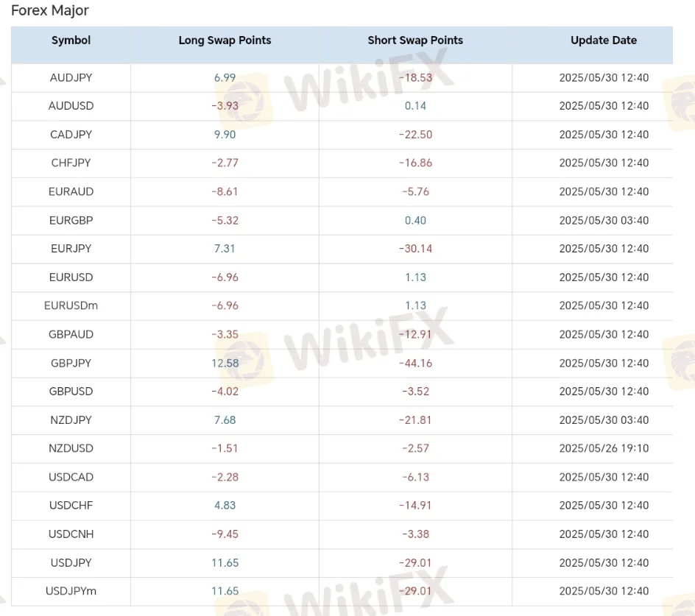The height and width of the screenshot is (616, 695).
Task: Click the NZDJPY update date 2025/05/30 03:40
Action: coord(604,420)
